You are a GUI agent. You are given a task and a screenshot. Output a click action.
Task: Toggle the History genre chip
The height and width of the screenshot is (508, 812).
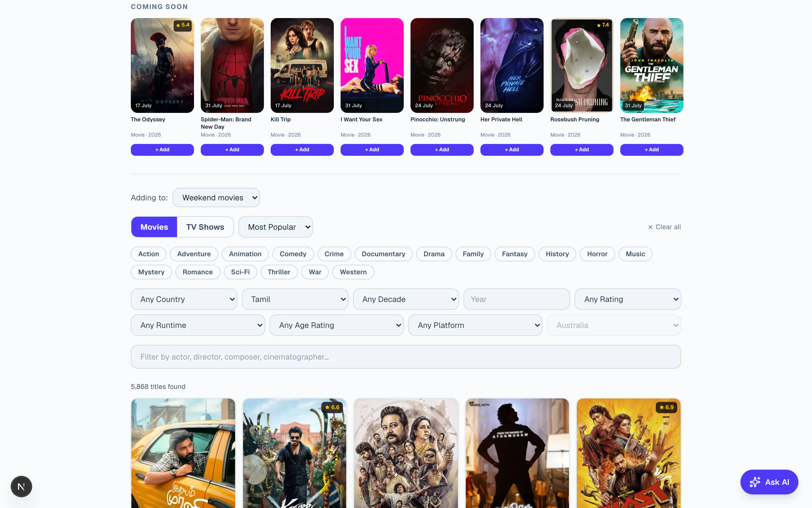coord(557,254)
